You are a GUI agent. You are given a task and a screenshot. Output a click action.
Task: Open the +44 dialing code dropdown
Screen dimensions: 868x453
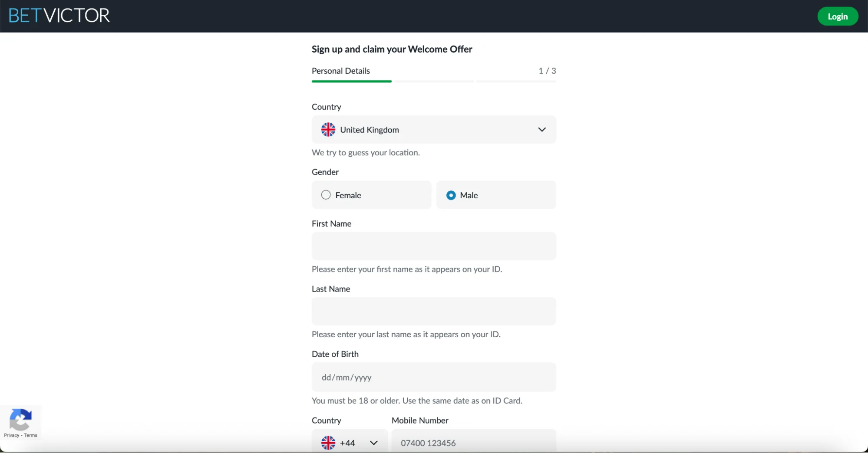(350, 443)
